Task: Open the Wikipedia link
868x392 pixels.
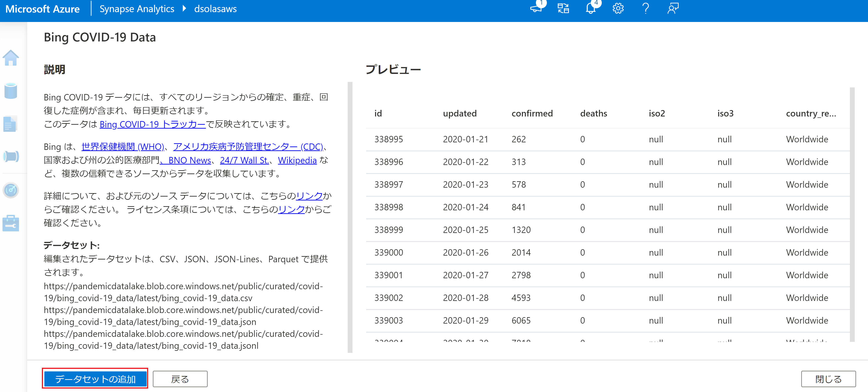Action: 297,160
